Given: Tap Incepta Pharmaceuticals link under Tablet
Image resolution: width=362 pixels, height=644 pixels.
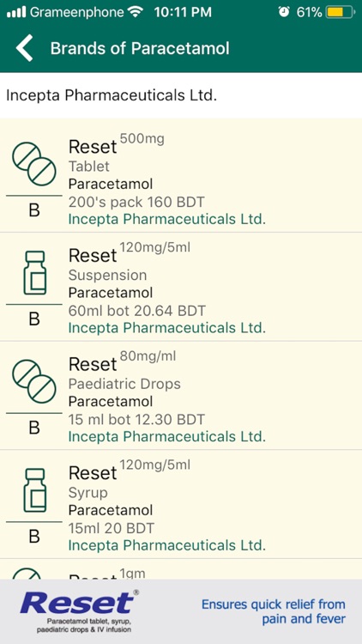Looking at the screenshot, I should [x=167, y=219].
